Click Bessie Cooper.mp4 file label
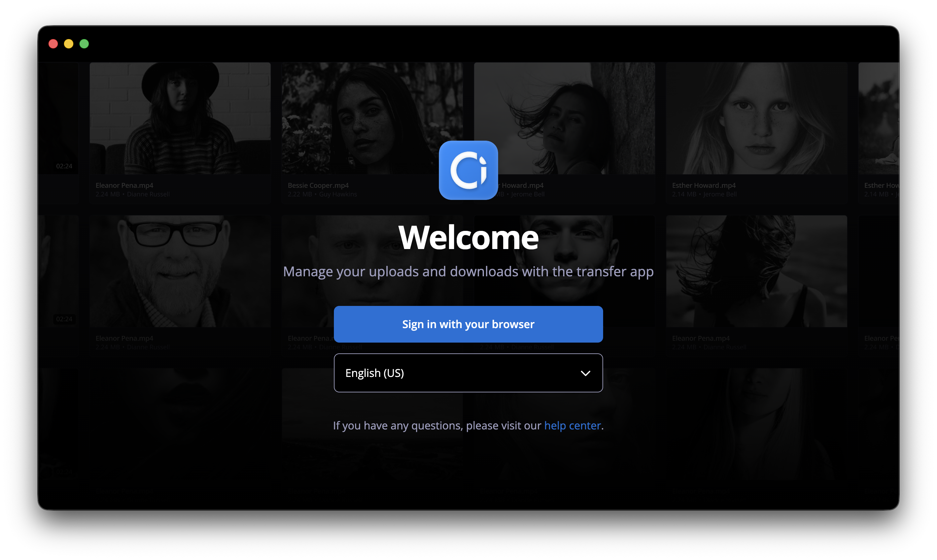Viewport: 937px width, 560px height. (318, 185)
